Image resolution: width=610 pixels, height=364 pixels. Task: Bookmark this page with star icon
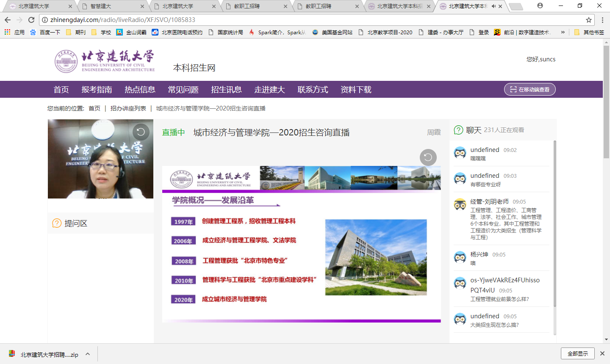(x=588, y=20)
